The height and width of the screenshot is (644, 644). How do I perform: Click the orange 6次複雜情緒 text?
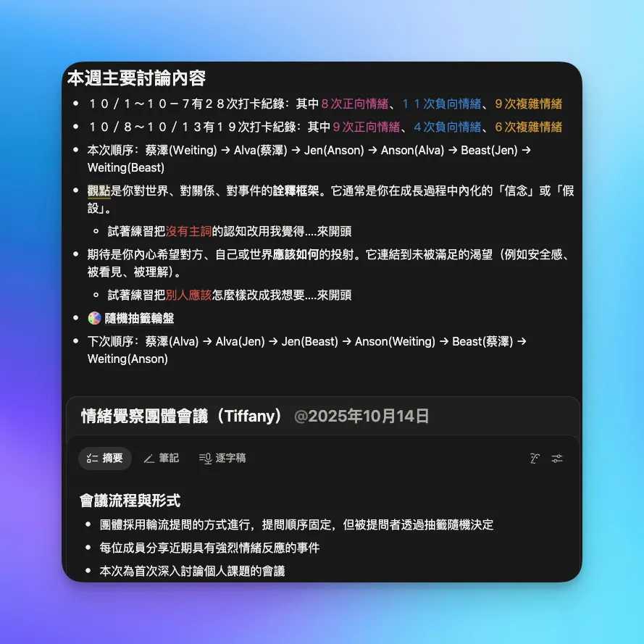click(528, 127)
